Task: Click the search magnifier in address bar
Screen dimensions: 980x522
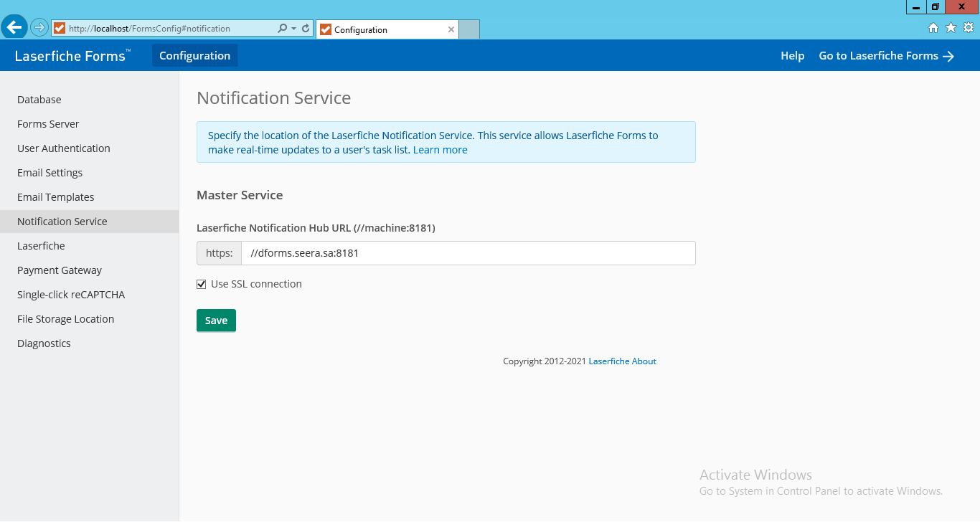Action: [x=282, y=29]
